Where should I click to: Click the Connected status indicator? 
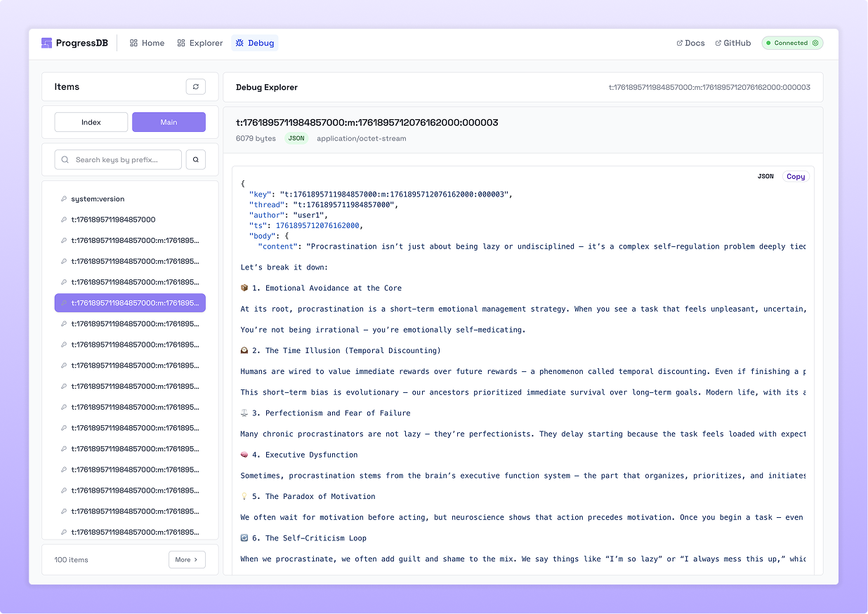pos(791,43)
